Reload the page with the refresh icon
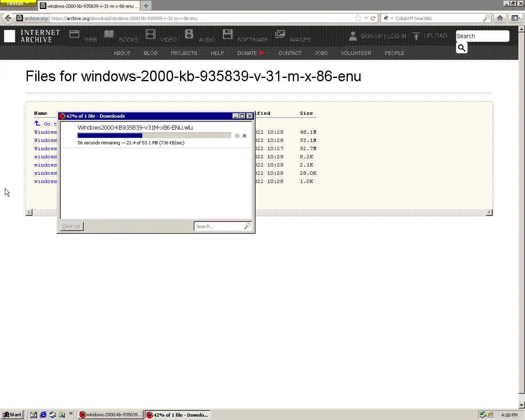 click(x=373, y=18)
